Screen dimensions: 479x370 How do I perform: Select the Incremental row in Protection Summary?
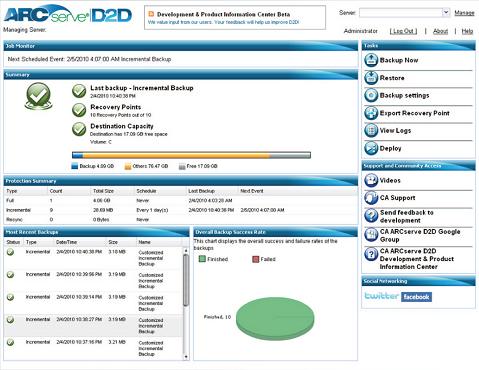coord(181,210)
